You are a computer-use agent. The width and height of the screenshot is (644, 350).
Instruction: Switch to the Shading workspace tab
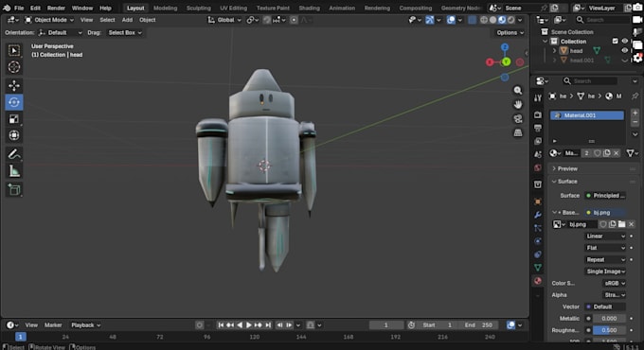[309, 8]
